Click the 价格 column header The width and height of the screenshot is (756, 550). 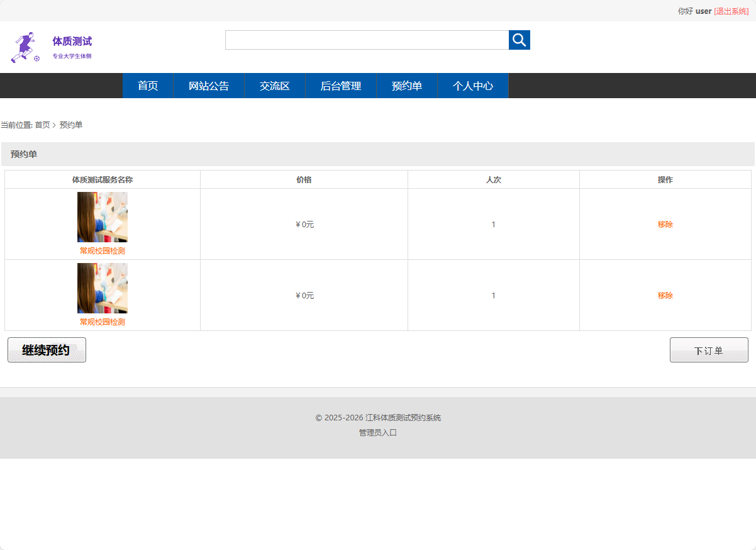304,180
